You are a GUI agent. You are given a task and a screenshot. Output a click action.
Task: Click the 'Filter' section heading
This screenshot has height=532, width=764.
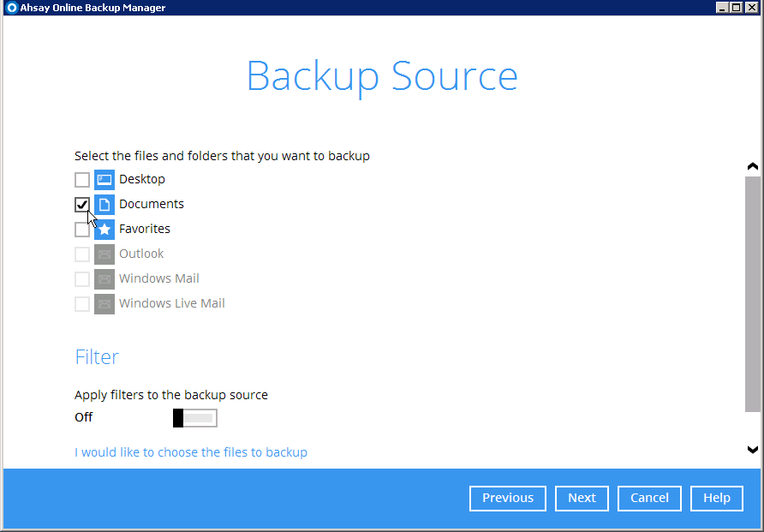point(97,357)
